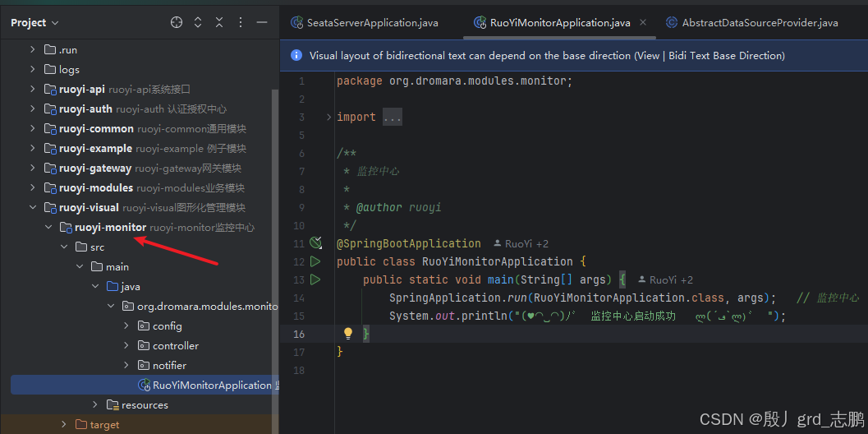Screen dimensions: 868x434
Task: Click the ruoyi-visual module folder icon
Action: (x=50, y=208)
